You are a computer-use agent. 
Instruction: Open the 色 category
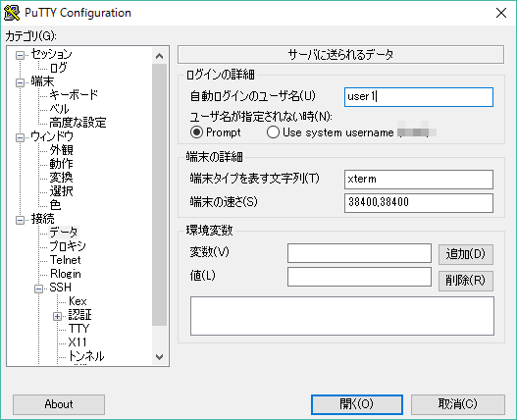pyautogui.click(x=55, y=205)
